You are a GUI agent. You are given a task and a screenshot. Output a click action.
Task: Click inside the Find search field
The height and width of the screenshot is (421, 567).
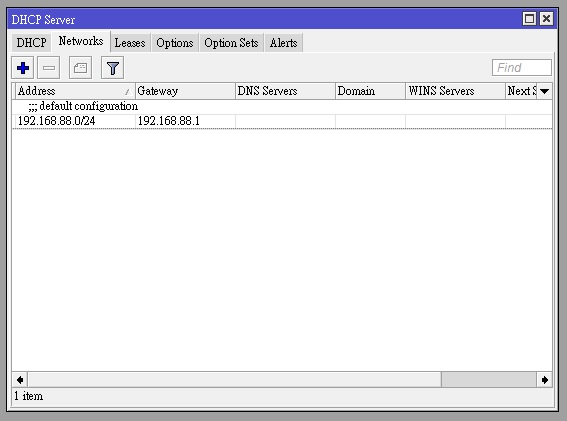521,68
